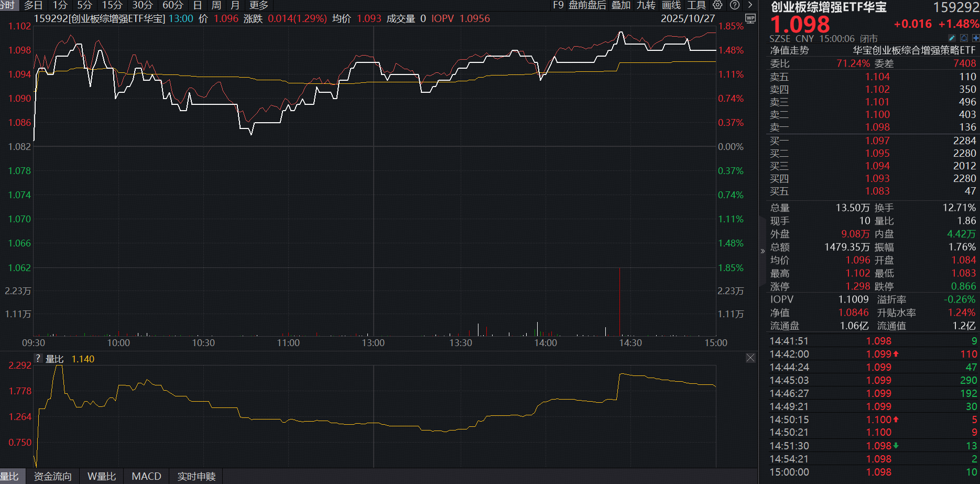Click the pencil note icon beside stock price
The width and height of the screenshot is (980, 484).
(x=952, y=38)
